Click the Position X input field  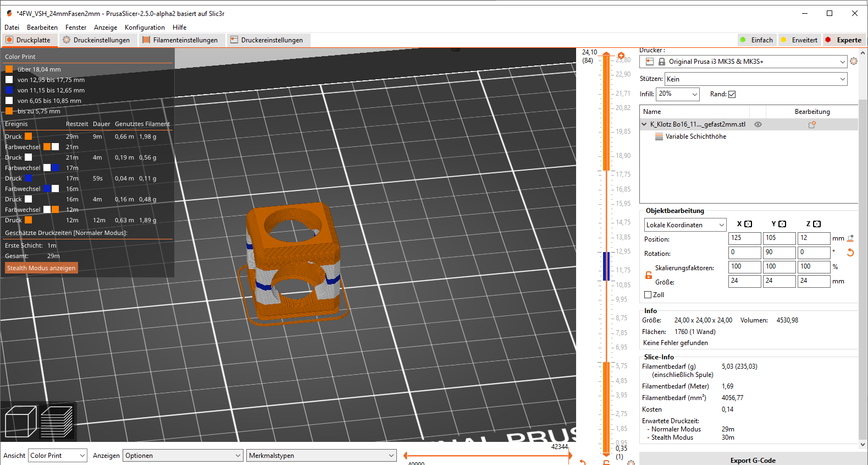tap(745, 238)
